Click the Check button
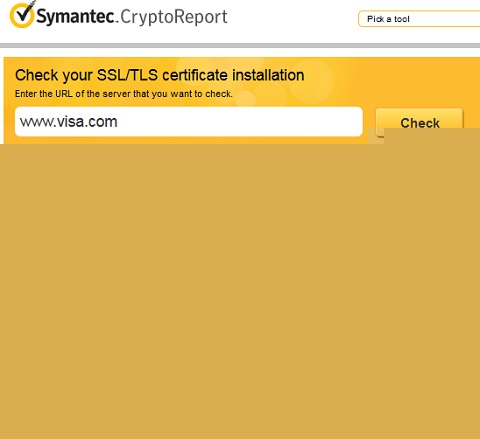The height and width of the screenshot is (439, 480). click(419, 123)
